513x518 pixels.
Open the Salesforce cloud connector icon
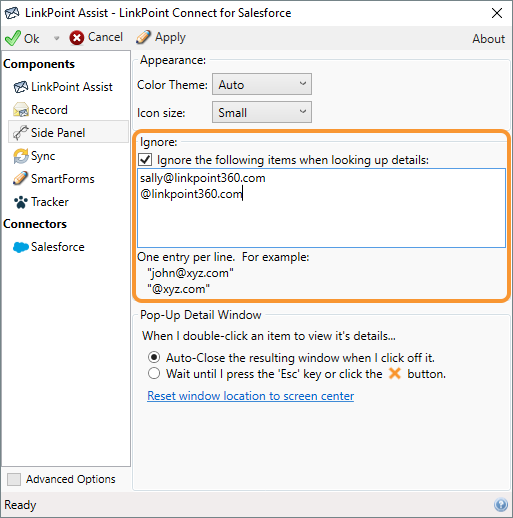coord(21,247)
